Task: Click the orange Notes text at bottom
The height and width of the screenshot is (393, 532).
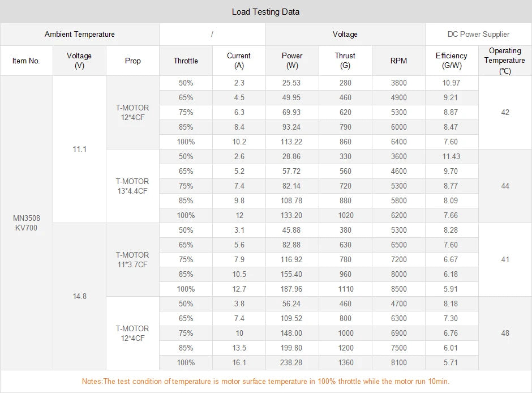Action: coord(265,381)
